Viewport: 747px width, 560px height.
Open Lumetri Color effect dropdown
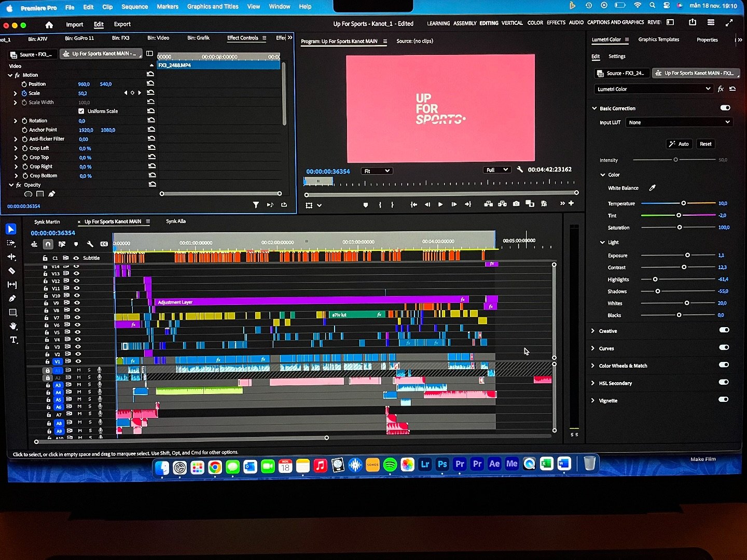pos(654,89)
